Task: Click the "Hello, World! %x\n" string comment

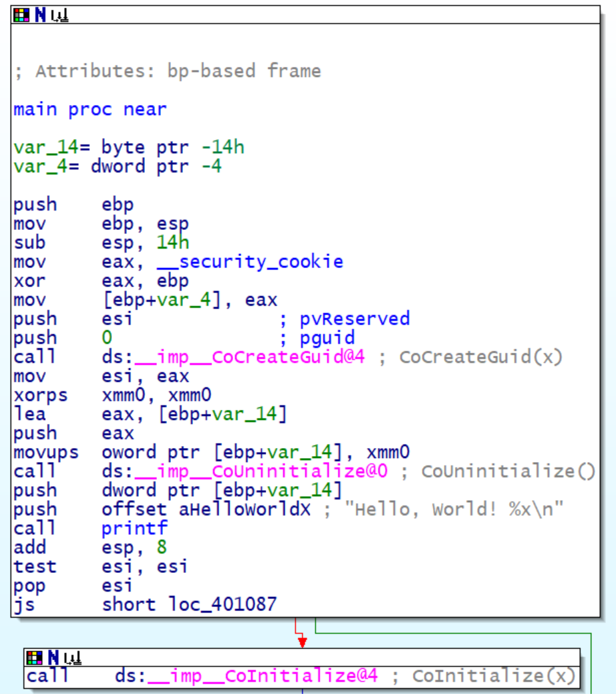Action: tap(454, 509)
